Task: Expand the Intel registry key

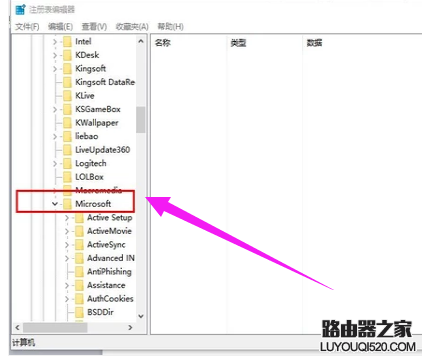Action: (55, 42)
